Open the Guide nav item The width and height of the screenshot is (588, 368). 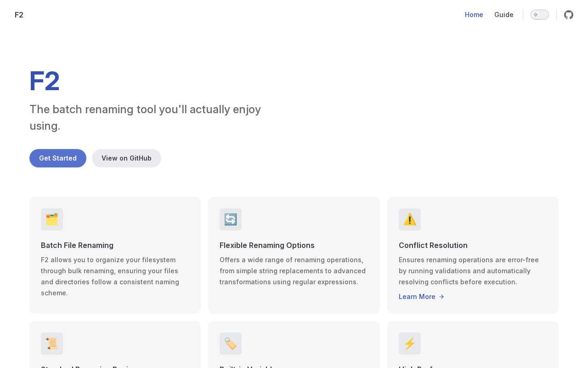coord(503,15)
